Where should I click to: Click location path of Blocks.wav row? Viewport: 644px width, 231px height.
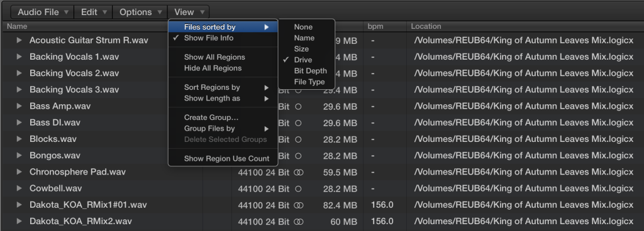pos(524,139)
